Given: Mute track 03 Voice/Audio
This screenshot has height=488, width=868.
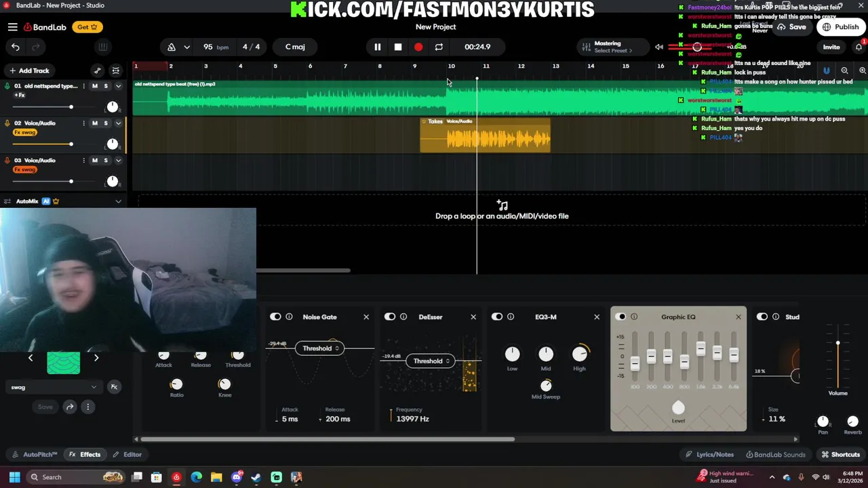Looking at the screenshot, I should pyautogui.click(x=94, y=161).
